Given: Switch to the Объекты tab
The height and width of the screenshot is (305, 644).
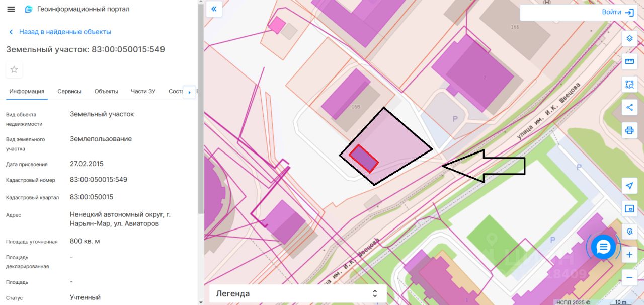Looking at the screenshot, I should (106, 91).
